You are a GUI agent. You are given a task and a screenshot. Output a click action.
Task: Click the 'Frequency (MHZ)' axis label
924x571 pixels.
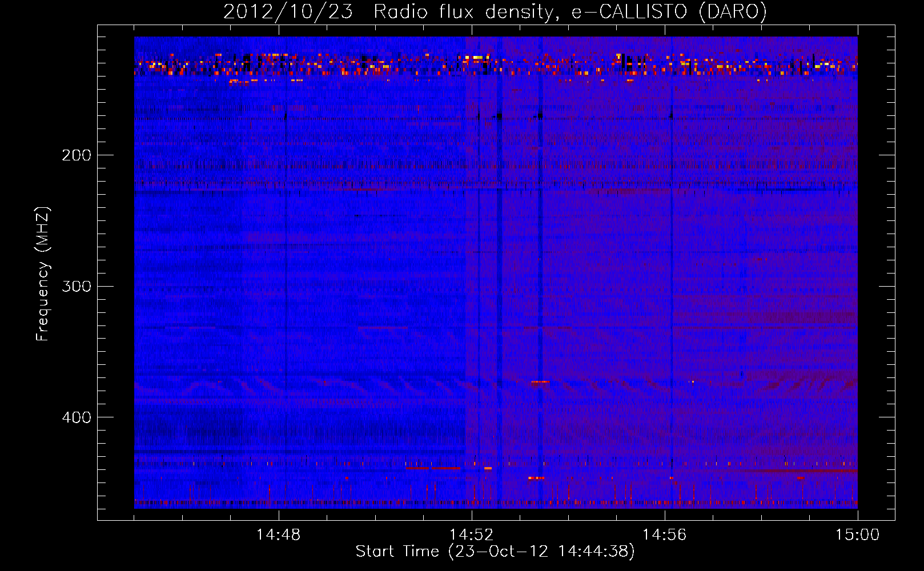coord(43,274)
